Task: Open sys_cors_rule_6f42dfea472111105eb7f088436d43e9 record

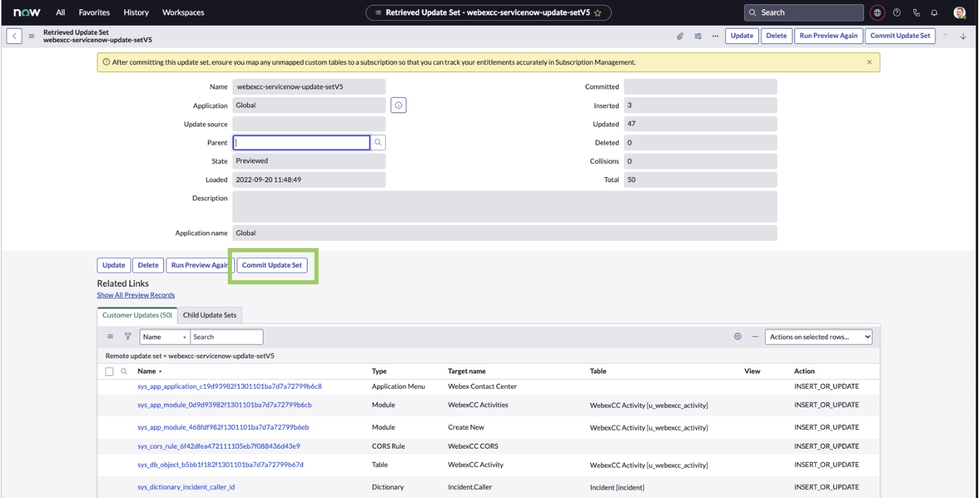Action: point(219,446)
